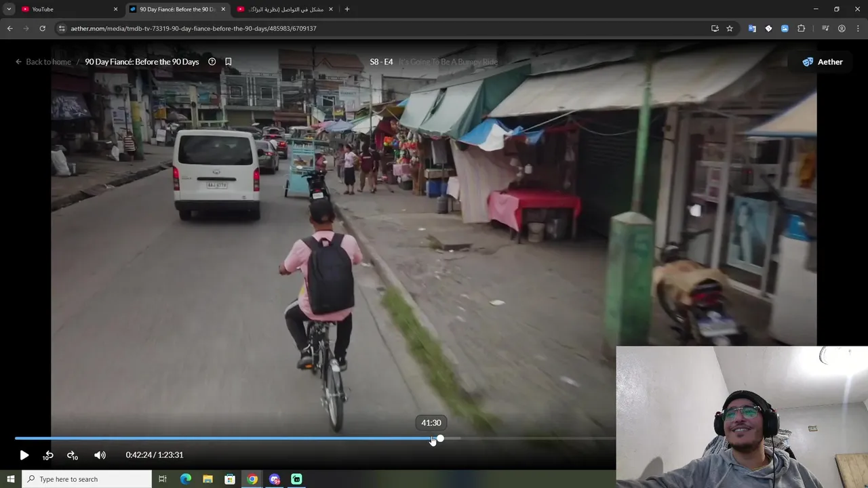Switch to Chrome in the taskbar
This screenshot has height=488, width=868.
pos(252,479)
